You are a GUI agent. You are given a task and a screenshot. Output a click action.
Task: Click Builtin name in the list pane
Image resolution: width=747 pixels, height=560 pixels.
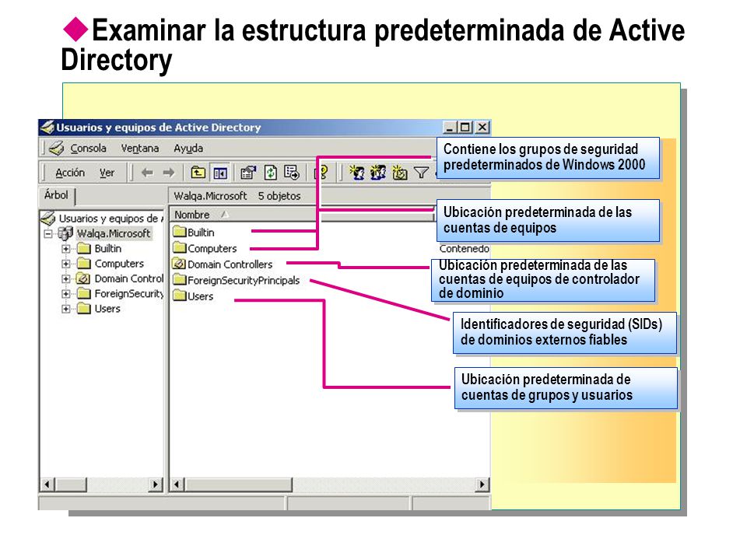201,233
